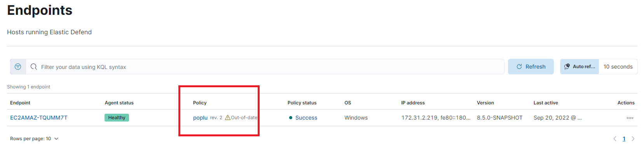644x164 pixels.
Task: Click the IP address column header
Action: tap(413, 103)
